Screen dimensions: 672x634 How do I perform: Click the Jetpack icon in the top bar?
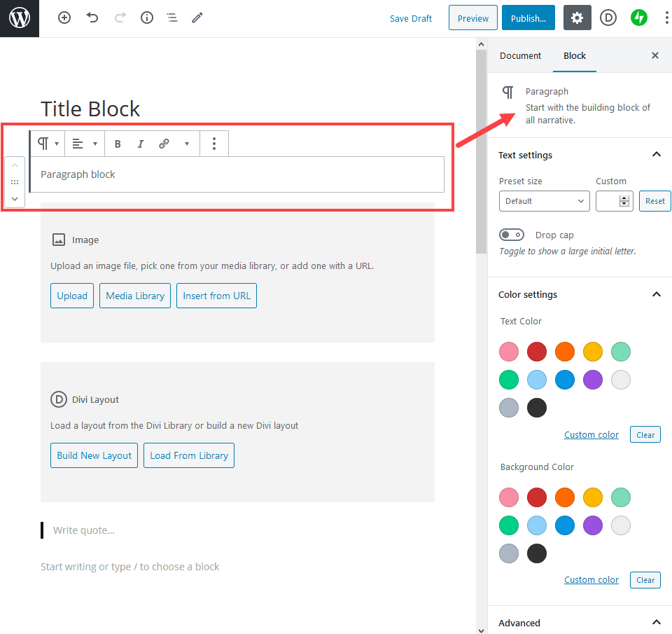point(638,18)
